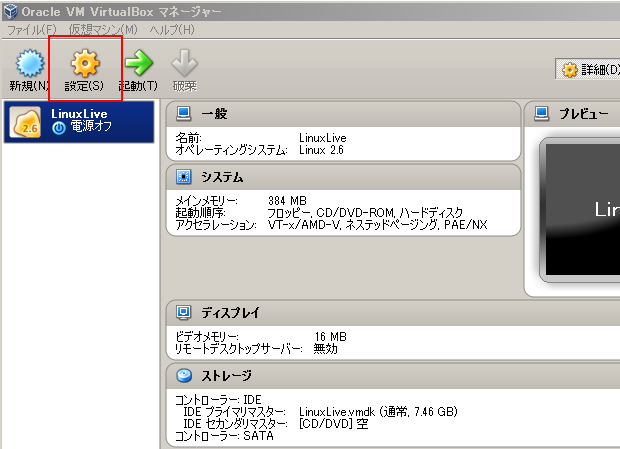The width and height of the screenshot is (620, 449).
Task: Click the boot order フロッピー, CD/DVD-ROM value
Action: click(365, 213)
